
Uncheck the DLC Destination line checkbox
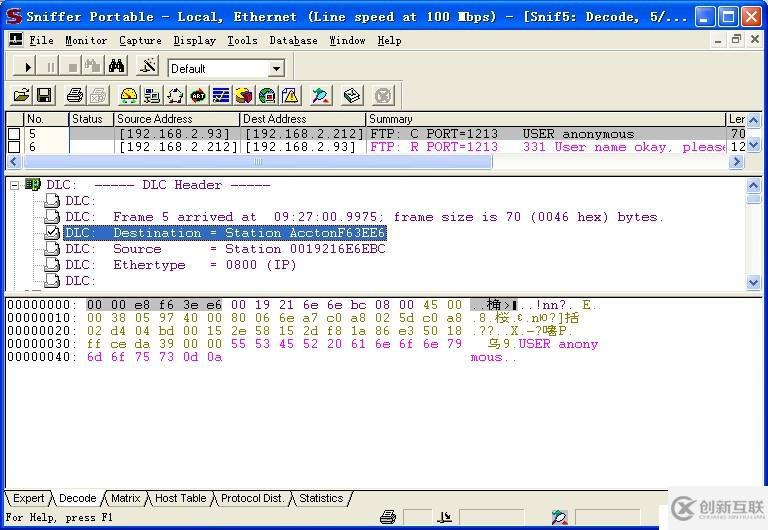point(52,232)
